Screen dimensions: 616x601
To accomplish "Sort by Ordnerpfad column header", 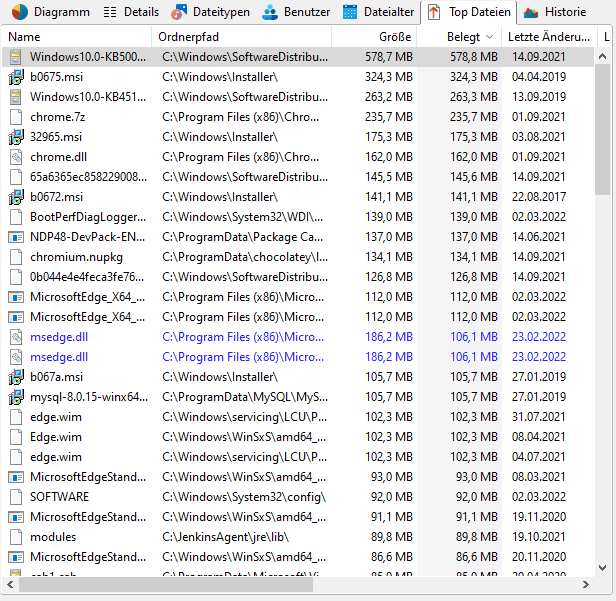I will (241, 37).
